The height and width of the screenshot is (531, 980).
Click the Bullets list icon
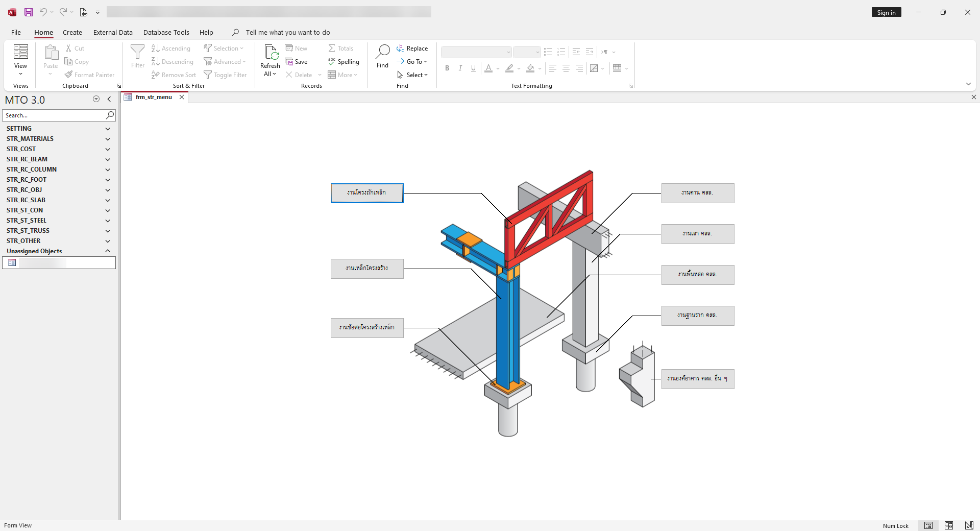click(548, 52)
